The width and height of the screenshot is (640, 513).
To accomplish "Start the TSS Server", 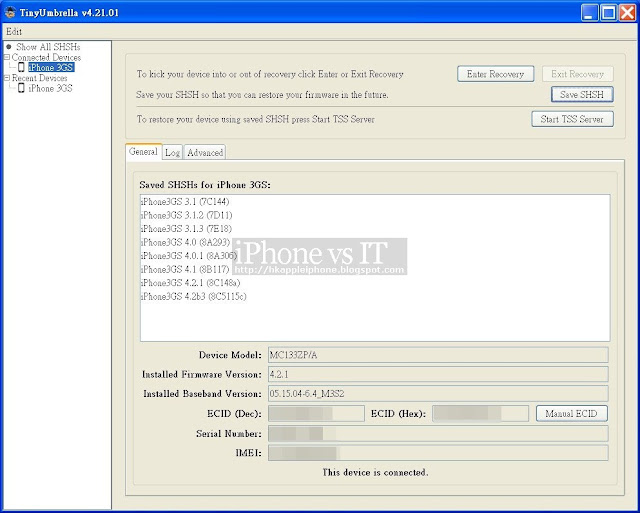I will pos(572,119).
